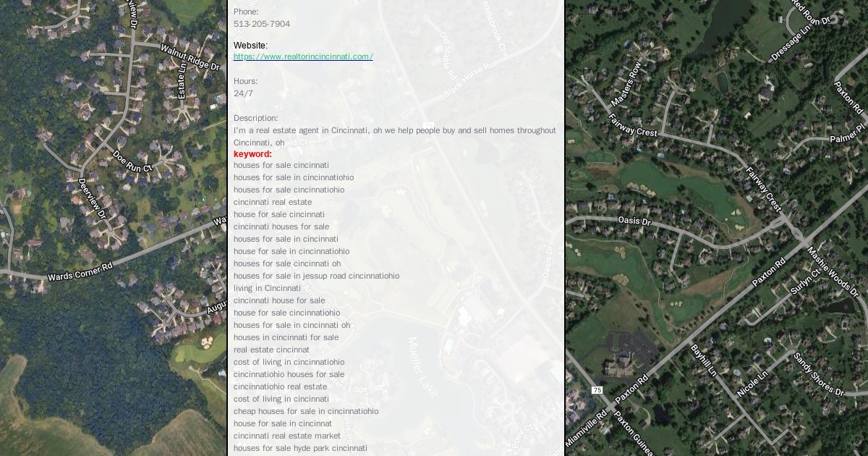Select keyword 'cincinnati real estate'
Viewport: 868px width, 456px height.
(273, 202)
